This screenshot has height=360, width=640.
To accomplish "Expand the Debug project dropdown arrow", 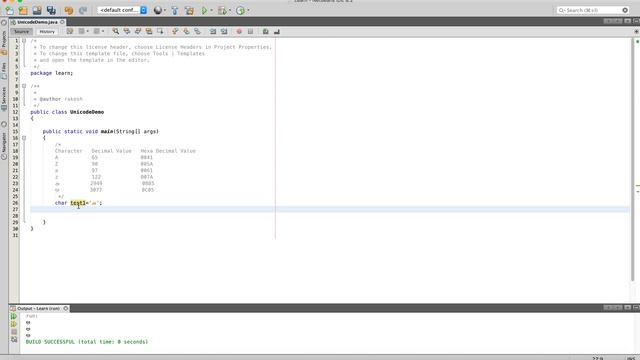I will (230, 10).
